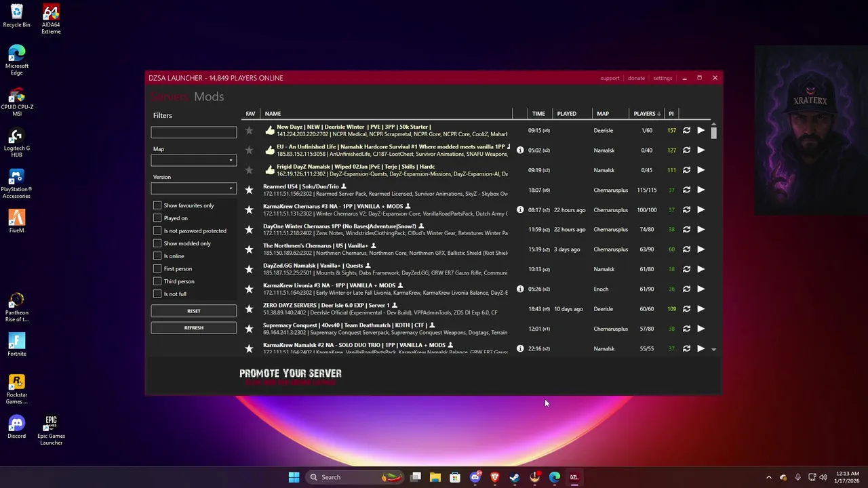Open info icon for EU An Unfinished Life
This screenshot has height=488, width=868.
(520, 150)
